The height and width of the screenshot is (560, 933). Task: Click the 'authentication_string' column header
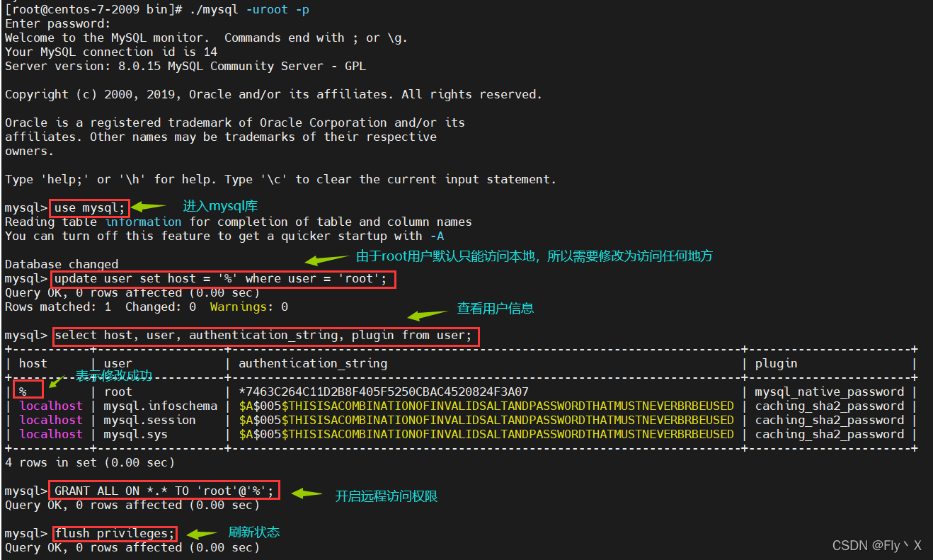313,363
